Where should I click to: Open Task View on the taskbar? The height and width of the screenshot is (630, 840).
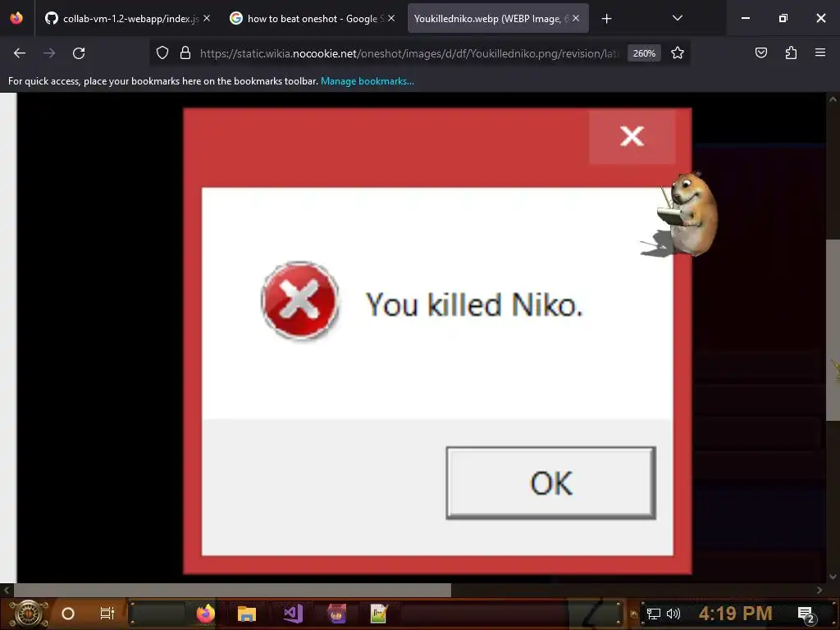[107, 614]
